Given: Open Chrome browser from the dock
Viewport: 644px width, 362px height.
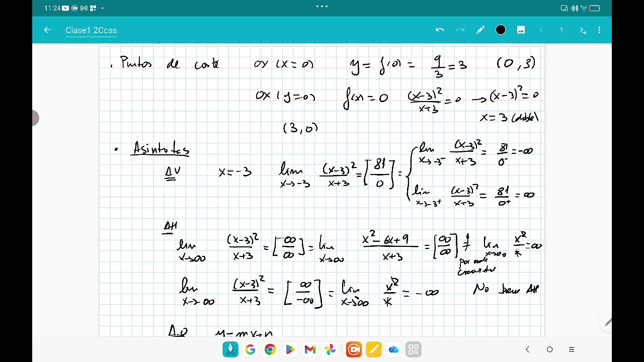Looking at the screenshot, I should 270,349.
